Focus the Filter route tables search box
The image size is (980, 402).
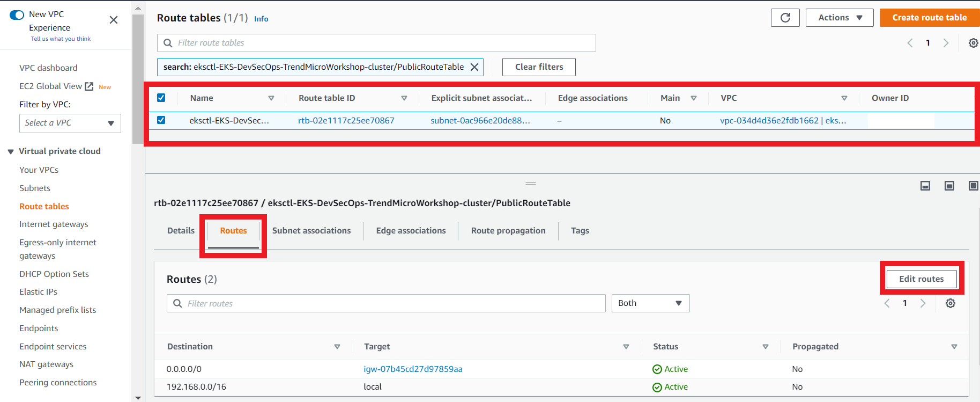point(376,43)
